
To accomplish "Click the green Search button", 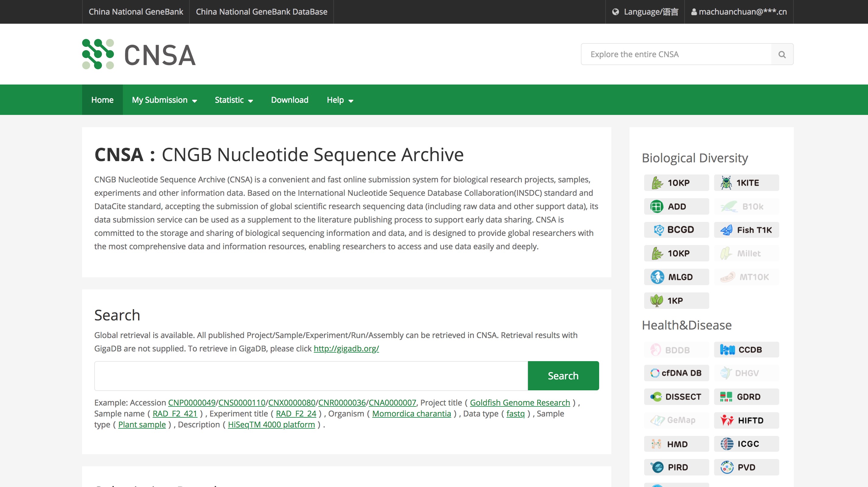I will pyautogui.click(x=563, y=375).
